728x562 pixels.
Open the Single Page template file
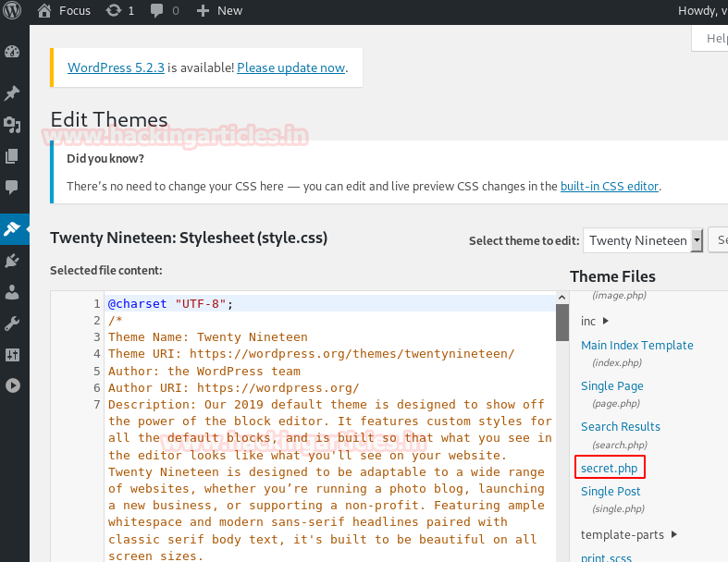coord(612,386)
